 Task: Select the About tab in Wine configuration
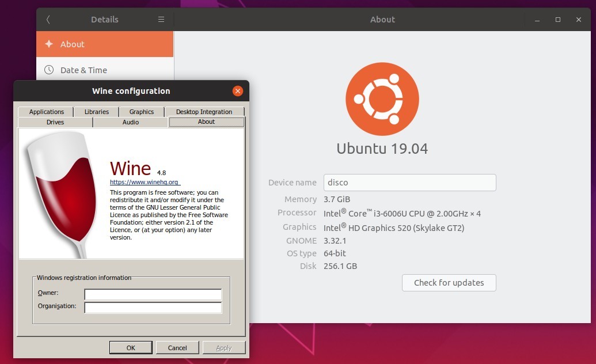click(x=206, y=122)
